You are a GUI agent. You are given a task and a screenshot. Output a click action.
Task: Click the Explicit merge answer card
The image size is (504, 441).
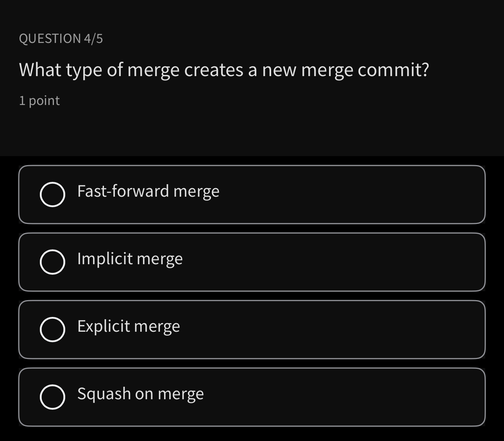click(252, 329)
